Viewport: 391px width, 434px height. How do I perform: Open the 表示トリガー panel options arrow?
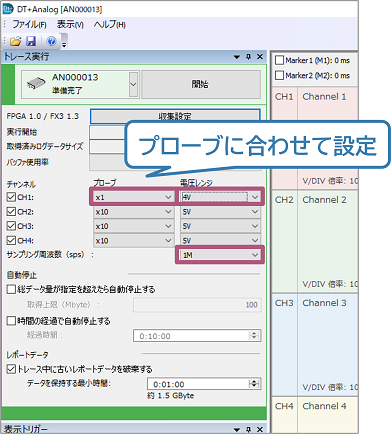pos(237,429)
